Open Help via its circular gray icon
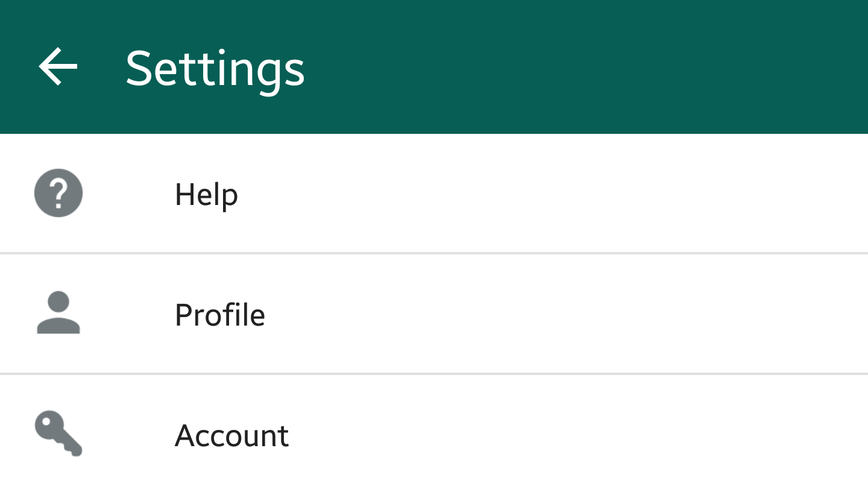The height and width of the screenshot is (492, 868). [58, 193]
